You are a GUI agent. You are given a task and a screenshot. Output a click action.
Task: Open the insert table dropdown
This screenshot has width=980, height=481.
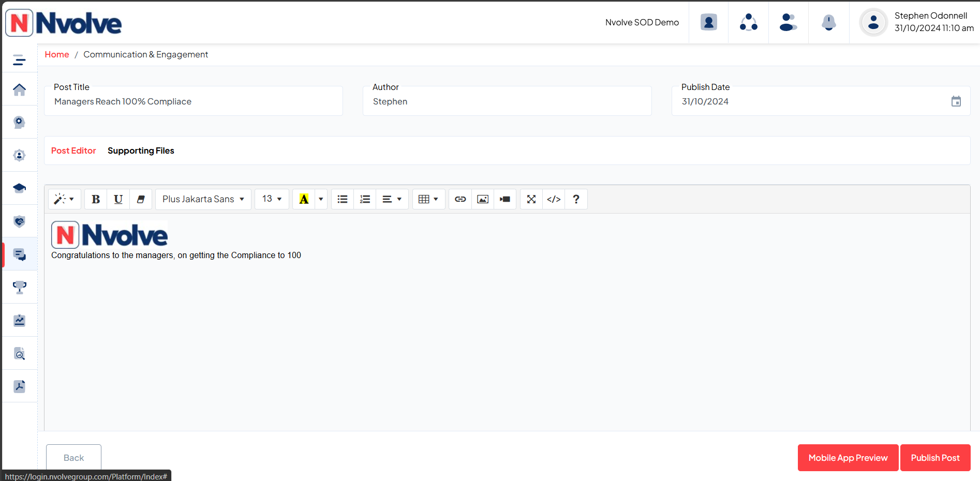[428, 199]
